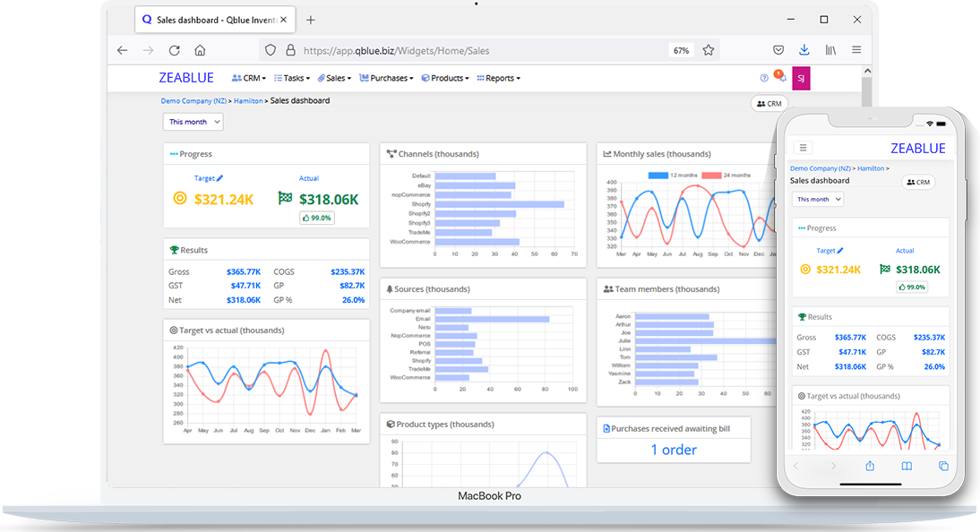The image size is (980, 532).
Task: Click the target bullseye icon beside $321.24K
Action: click(180, 199)
